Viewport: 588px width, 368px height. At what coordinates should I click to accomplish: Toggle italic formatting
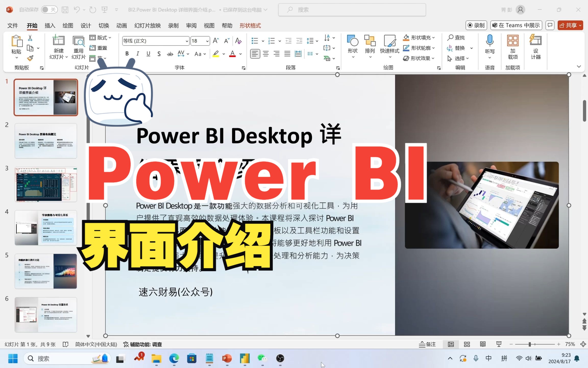point(138,54)
